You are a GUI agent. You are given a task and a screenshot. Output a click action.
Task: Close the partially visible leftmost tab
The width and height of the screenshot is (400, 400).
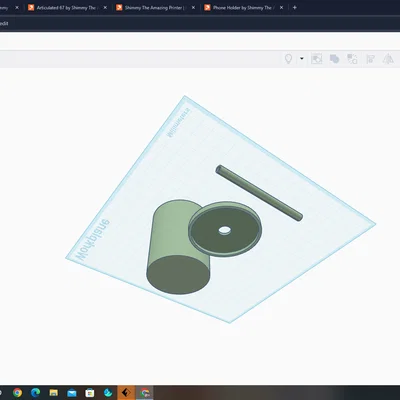[17, 7]
